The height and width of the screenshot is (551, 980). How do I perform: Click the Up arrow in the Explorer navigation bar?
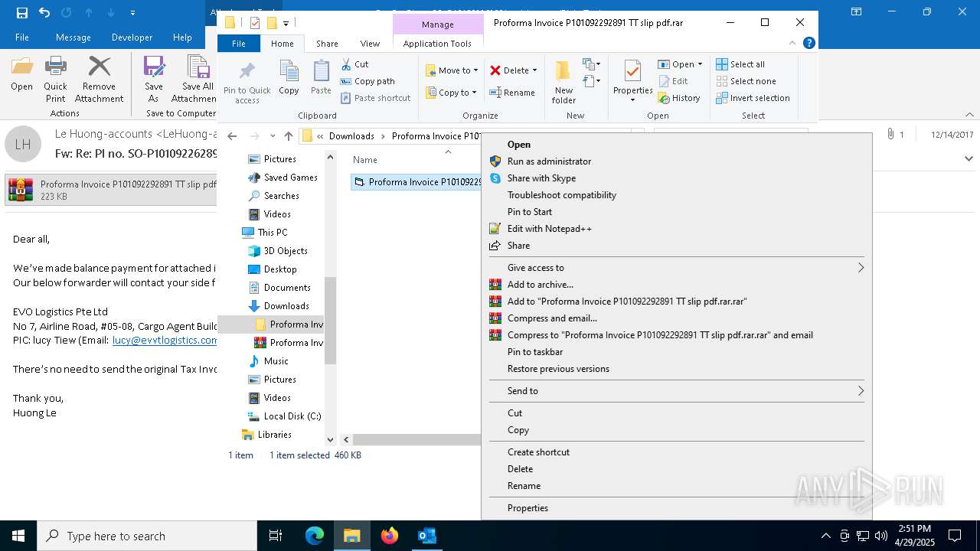289,136
